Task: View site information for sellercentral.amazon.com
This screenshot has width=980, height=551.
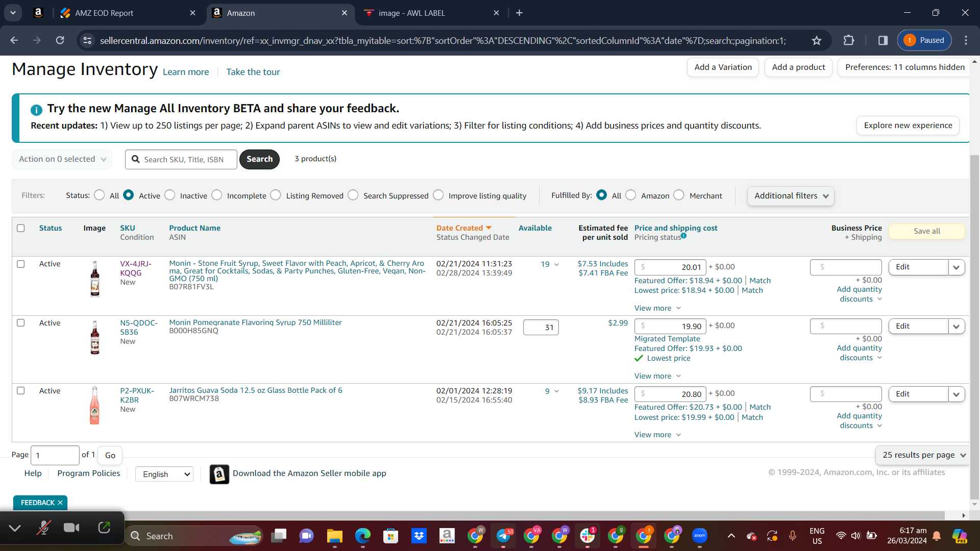Action: pyautogui.click(x=88, y=40)
